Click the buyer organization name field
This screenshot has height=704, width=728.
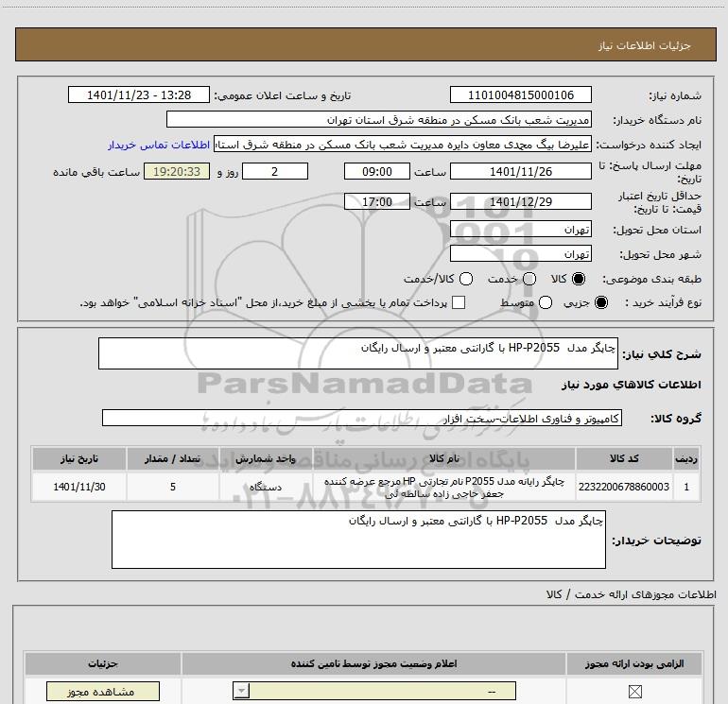(x=379, y=119)
